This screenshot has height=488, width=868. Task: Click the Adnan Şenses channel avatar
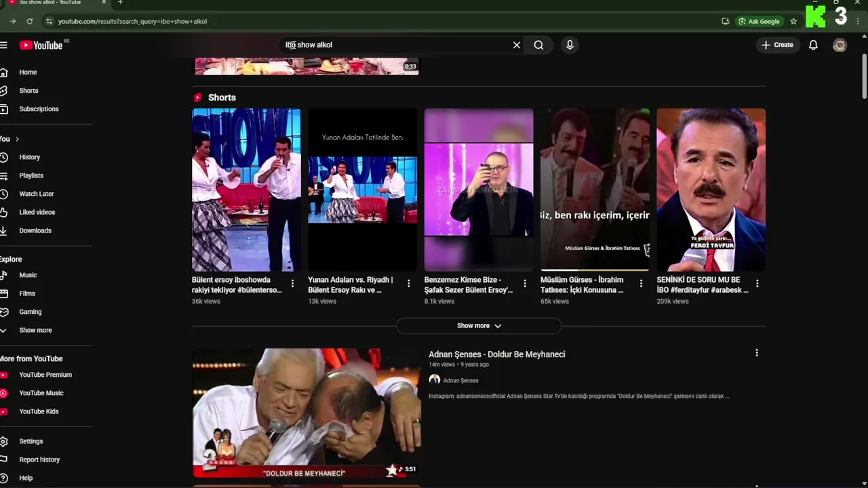tap(435, 380)
